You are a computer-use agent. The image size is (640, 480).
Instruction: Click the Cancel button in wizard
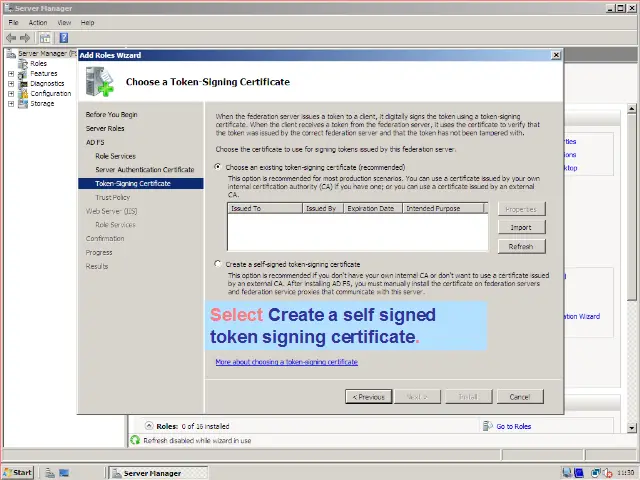pos(520,397)
